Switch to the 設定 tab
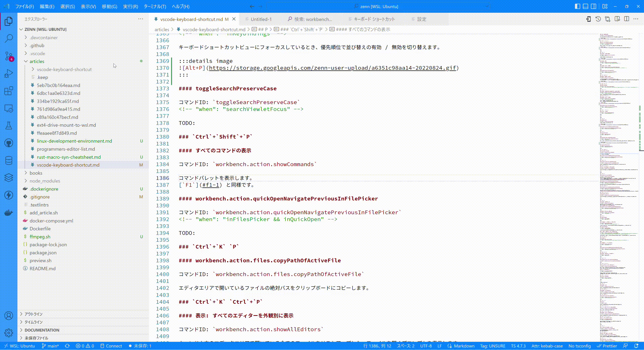Viewport: 644px width, 350px height. pos(422,19)
